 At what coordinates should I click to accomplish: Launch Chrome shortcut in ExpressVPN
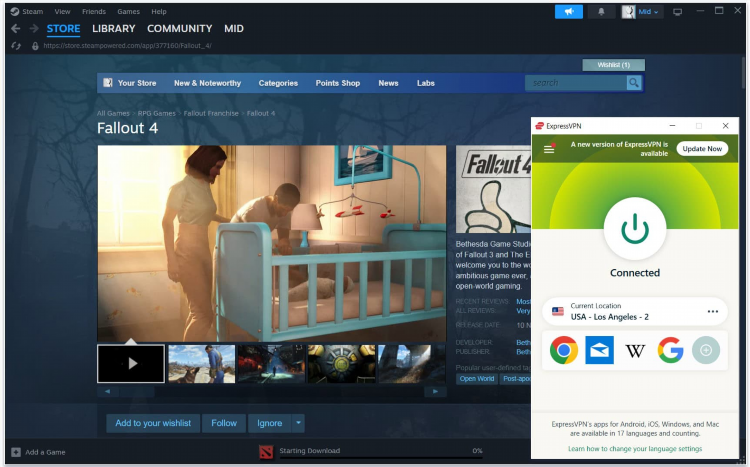click(564, 350)
